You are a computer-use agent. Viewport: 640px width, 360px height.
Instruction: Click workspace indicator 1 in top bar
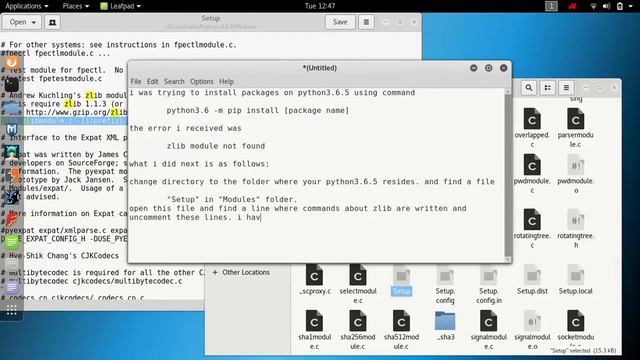pos(551,6)
